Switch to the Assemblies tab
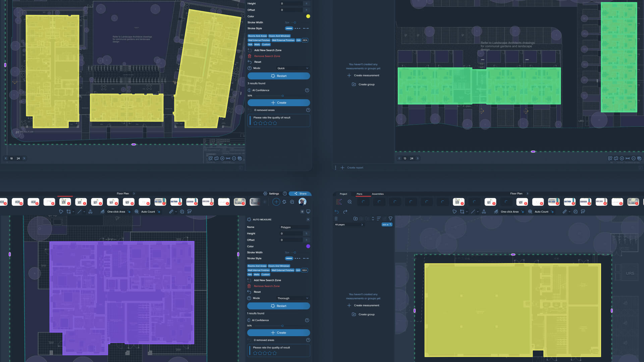 coord(378,194)
